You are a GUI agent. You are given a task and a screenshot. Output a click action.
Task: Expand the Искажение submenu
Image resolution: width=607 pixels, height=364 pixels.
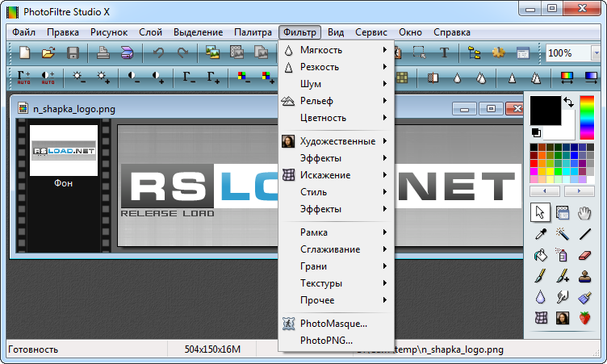(x=336, y=175)
